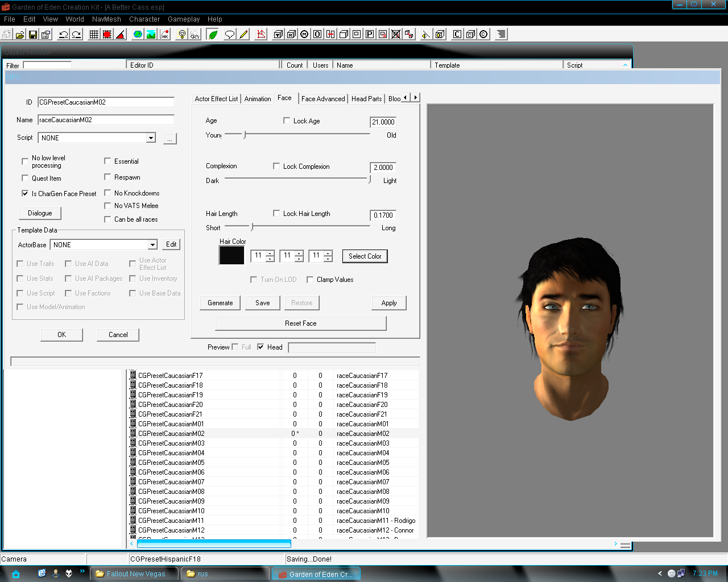This screenshot has height=582, width=728.
Task: Click the red angle snap icon
Action: pos(120,35)
